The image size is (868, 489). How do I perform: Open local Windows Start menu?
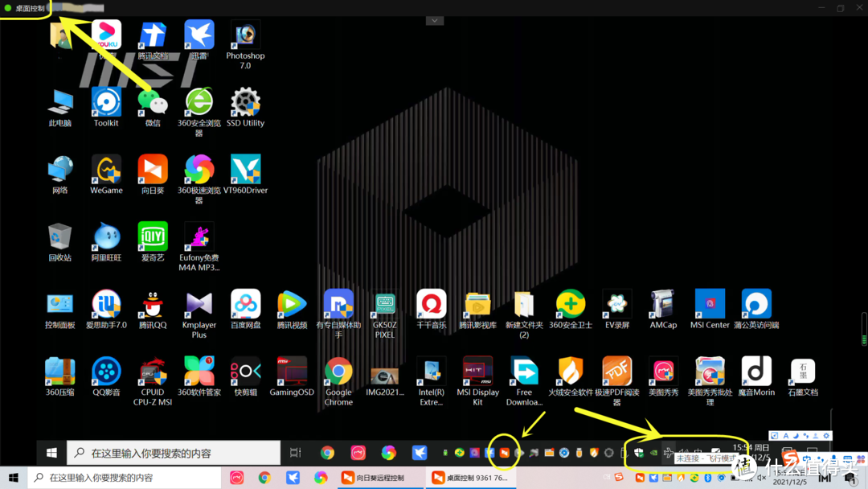14,478
